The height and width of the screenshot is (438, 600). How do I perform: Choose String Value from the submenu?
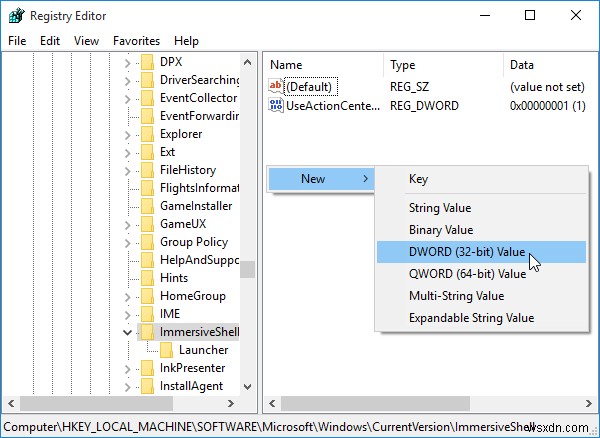pos(481,208)
